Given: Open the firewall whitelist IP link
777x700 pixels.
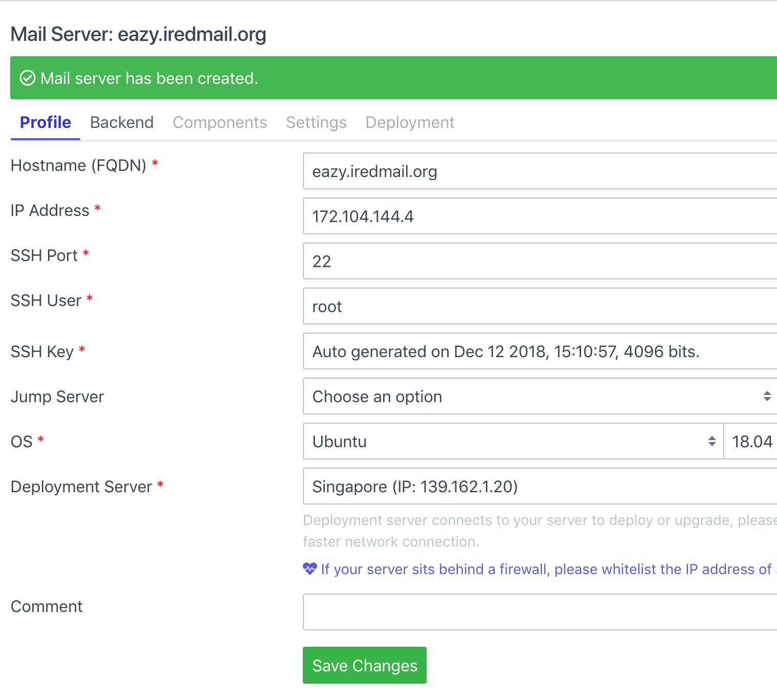Looking at the screenshot, I should (x=548, y=569).
